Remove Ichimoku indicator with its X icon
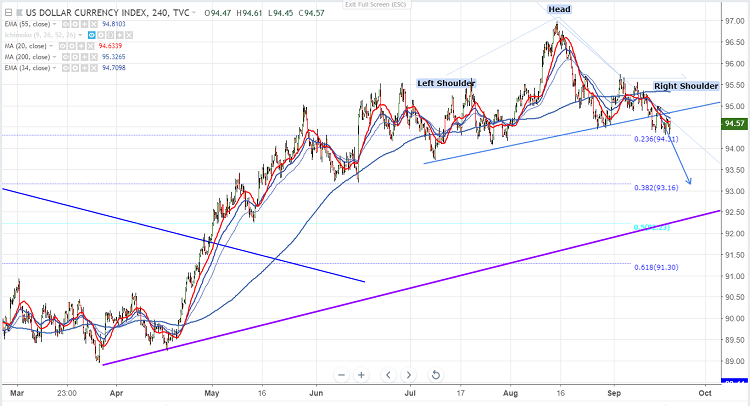Image resolution: width=752 pixels, height=406 pixels. pos(129,35)
